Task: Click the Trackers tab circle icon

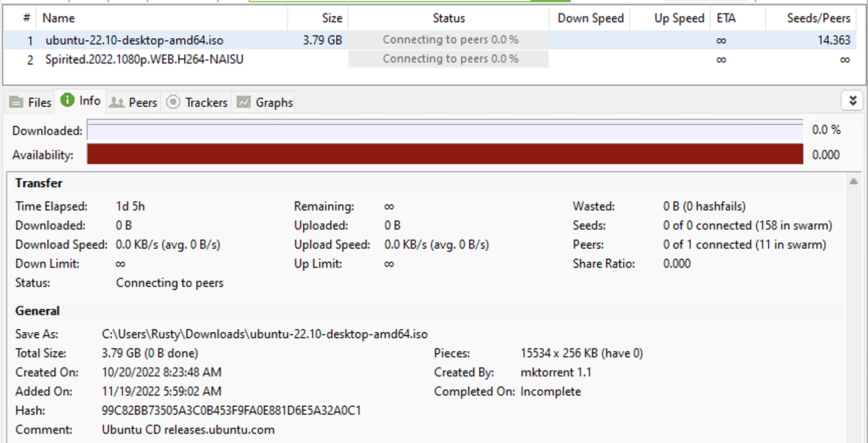Action: [x=173, y=102]
